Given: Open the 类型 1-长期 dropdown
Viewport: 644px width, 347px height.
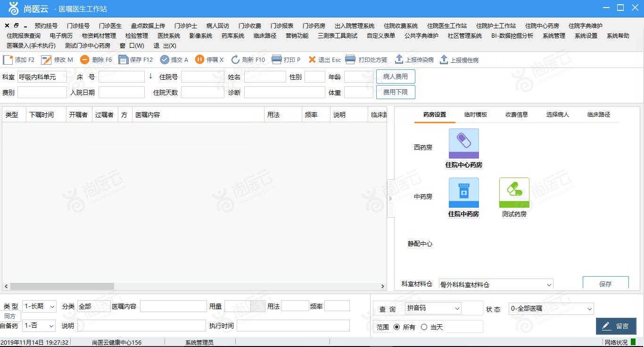Looking at the screenshot, I should [40, 306].
